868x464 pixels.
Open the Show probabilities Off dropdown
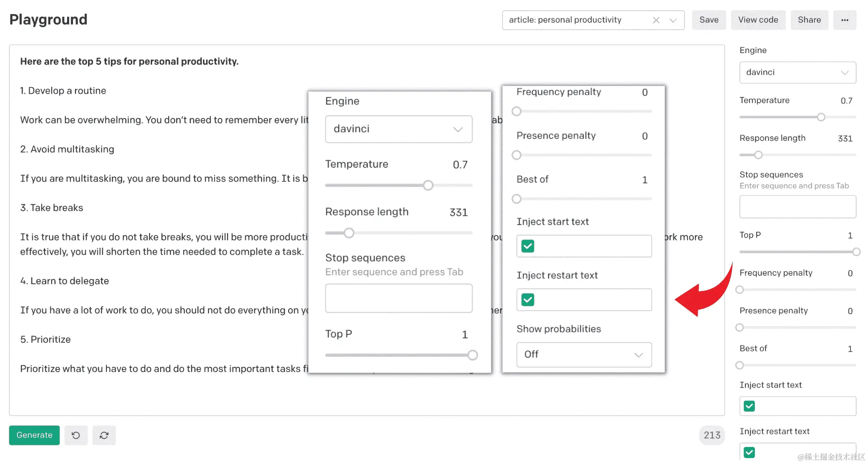tap(584, 355)
